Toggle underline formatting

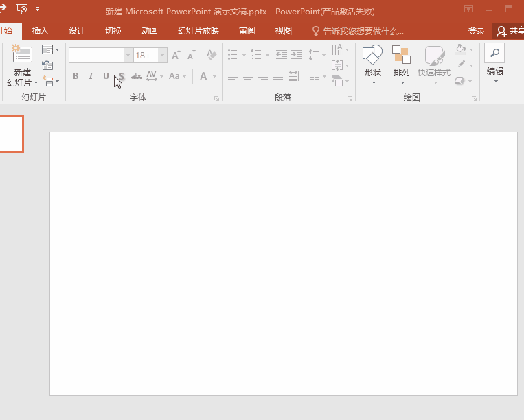tap(106, 76)
